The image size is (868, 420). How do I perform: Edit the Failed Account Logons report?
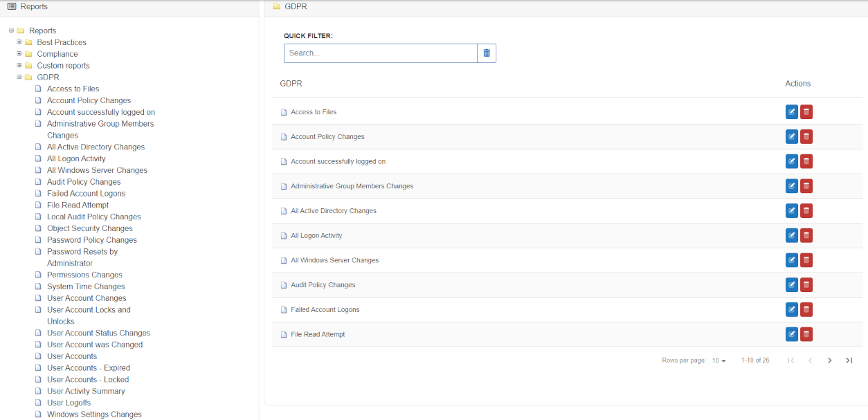click(792, 309)
